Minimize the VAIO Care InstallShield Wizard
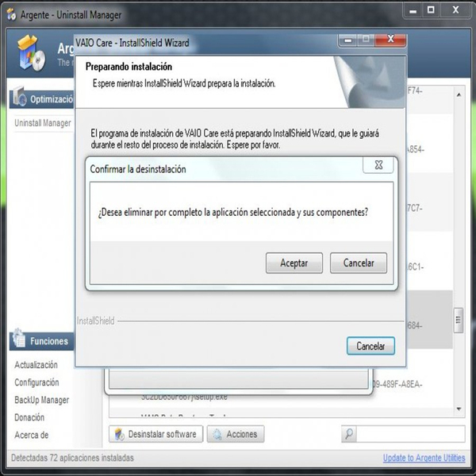The width and height of the screenshot is (476, 476). (x=348, y=40)
